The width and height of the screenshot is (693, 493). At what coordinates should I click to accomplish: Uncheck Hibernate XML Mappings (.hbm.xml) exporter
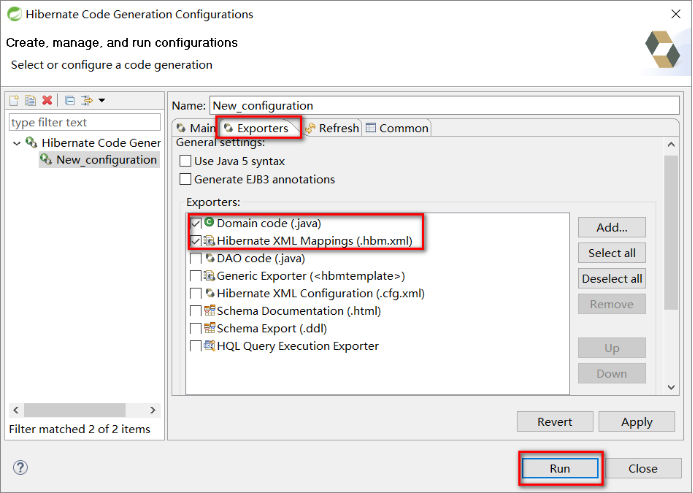click(196, 241)
